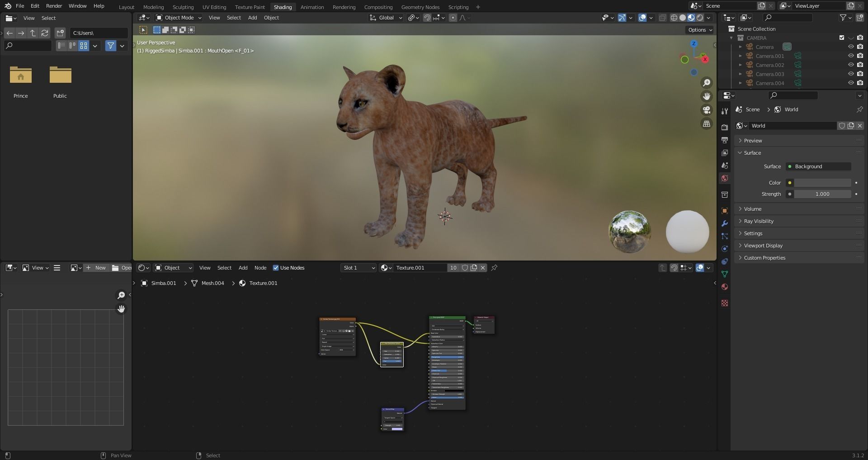The image size is (868, 460).
Task: Click the C:\Users\ path field
Action: pyautogui.click(x=99, y=33)
